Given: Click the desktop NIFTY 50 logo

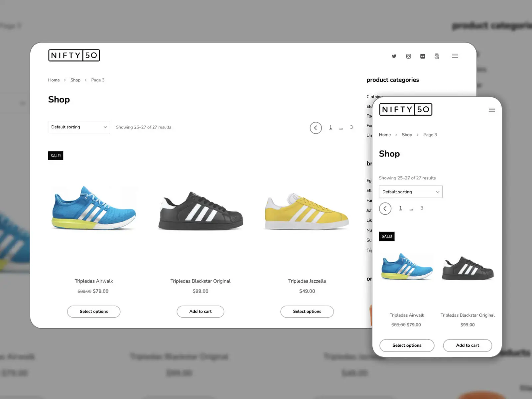Looking at the screenshot, I should (x=74, y=55).
